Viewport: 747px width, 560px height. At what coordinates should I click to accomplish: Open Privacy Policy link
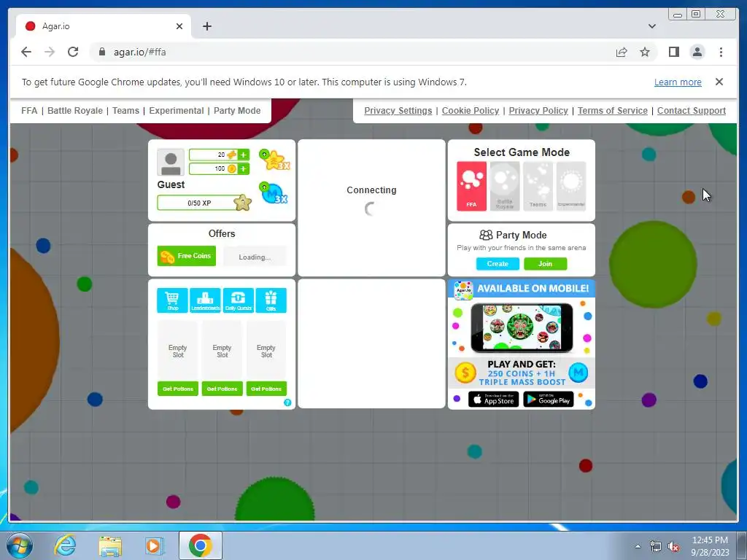pyautogui.click(x=538, y=111)
